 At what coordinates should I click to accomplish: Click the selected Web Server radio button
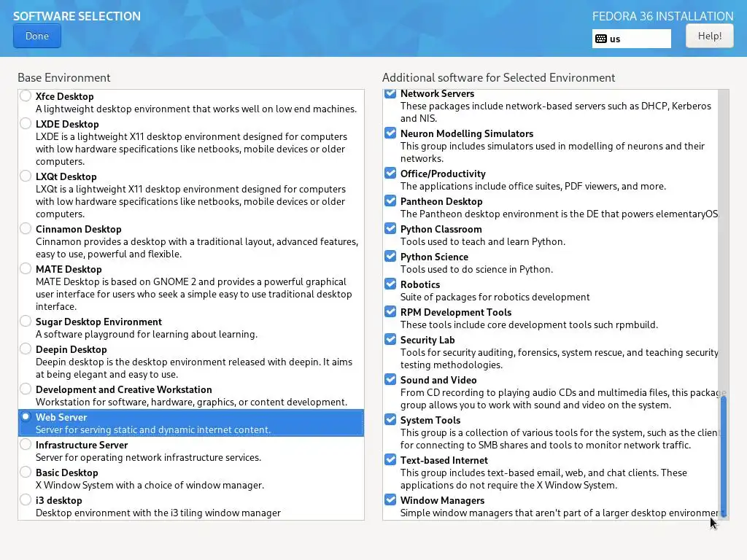26,416
